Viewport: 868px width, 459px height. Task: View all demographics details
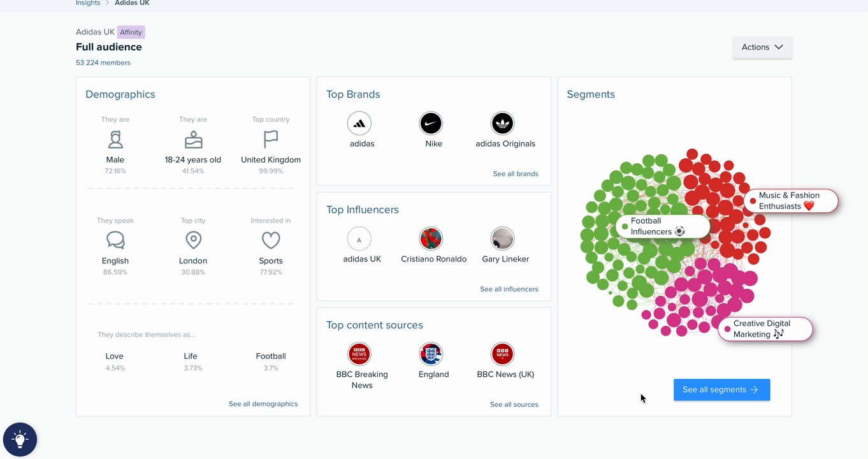pyautogui.click(x=263, y=404)
